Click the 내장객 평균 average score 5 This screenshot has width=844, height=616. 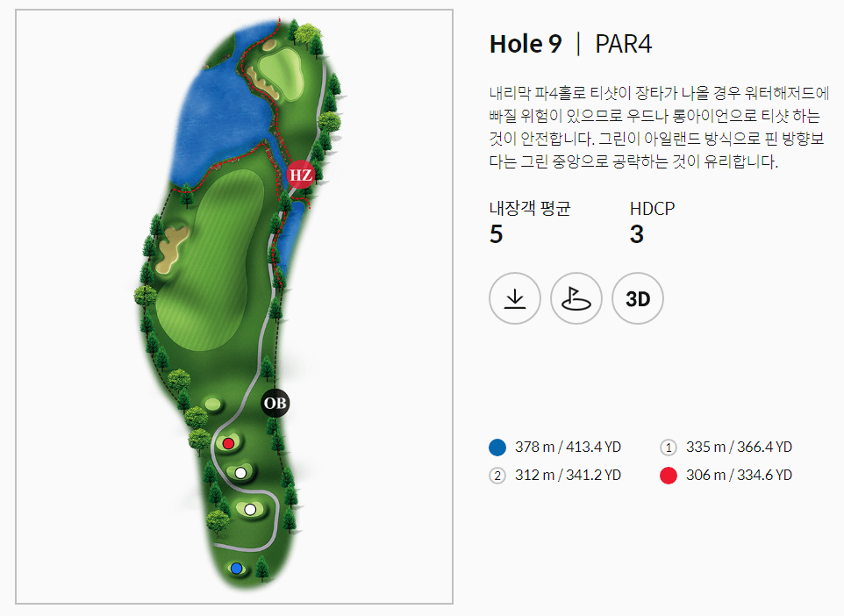497,235
